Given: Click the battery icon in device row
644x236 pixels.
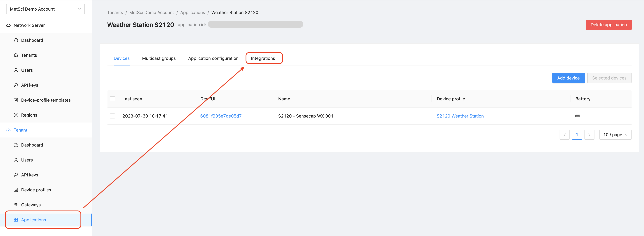Looking at the screenshot, I should (x=577, y=116).
